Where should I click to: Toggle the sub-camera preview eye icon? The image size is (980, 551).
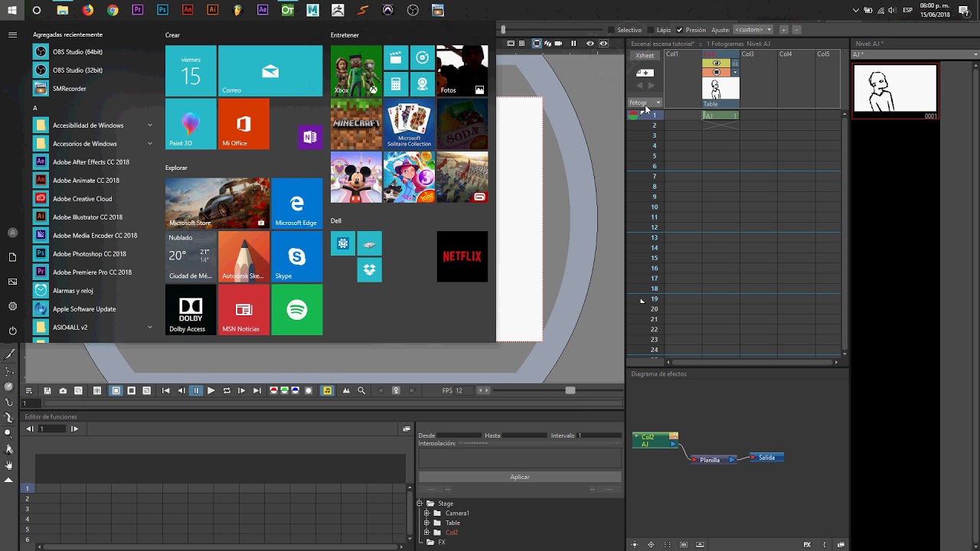pyautogui.click(x=603, y=44)
